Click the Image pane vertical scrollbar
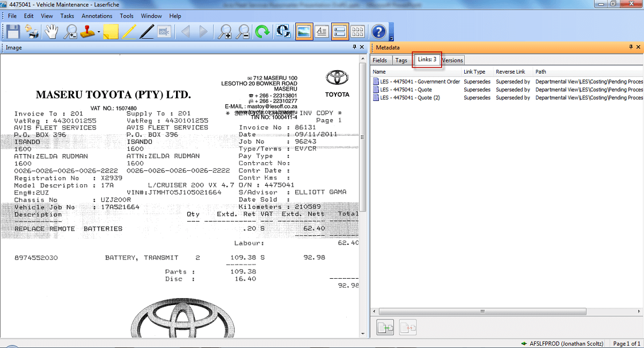The height and width of the screenshot is (348, 644). pyautogui.click(x=363, y=195)
